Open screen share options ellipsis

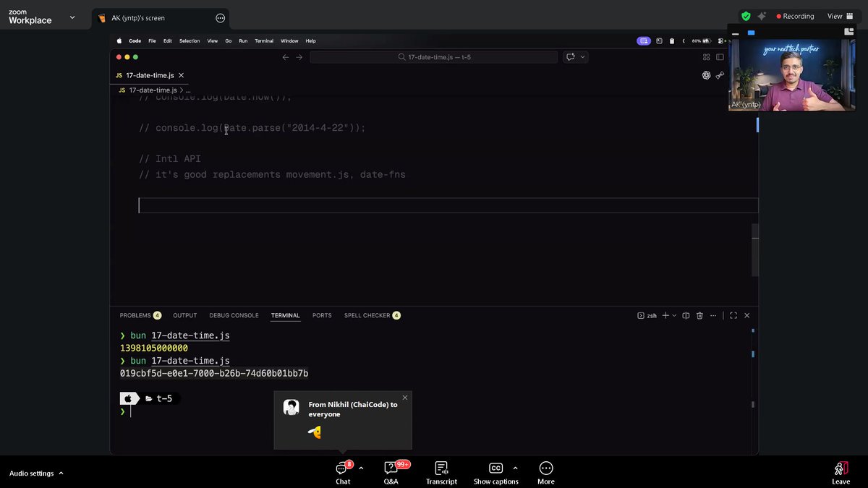221,18
